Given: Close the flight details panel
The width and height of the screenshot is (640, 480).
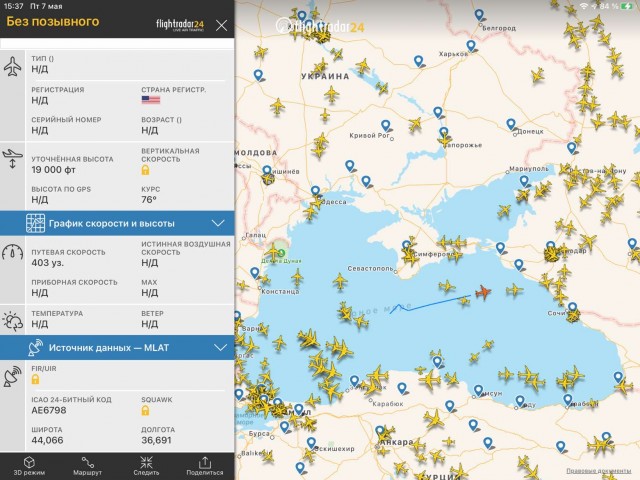Looking at the screenshot, I should pyautogui.click(x=221, y=26).
